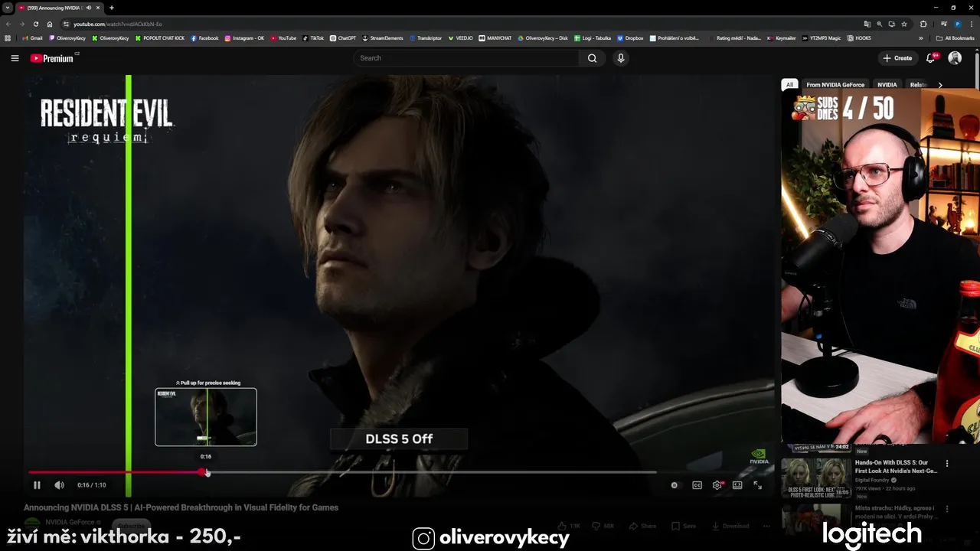This screenshot has width=980, height=551.
Task: Select the All filter chip
Action: point(789,85)
